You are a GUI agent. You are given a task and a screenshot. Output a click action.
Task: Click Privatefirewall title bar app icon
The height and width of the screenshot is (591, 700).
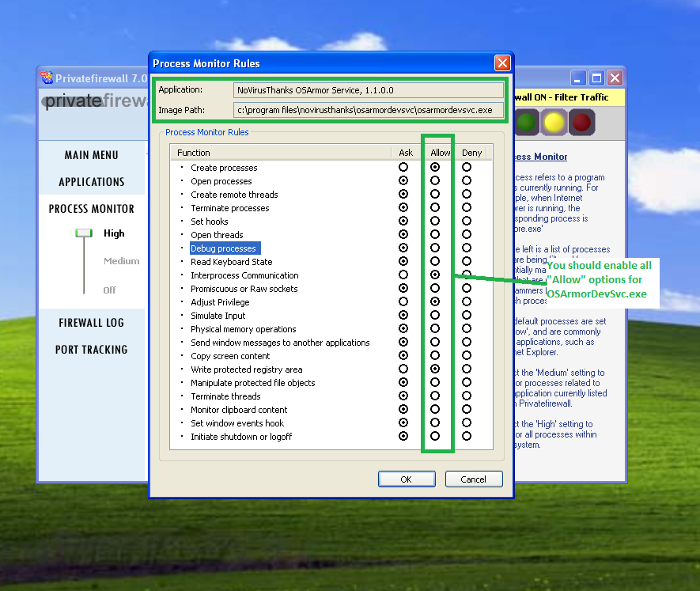point(47,78)
